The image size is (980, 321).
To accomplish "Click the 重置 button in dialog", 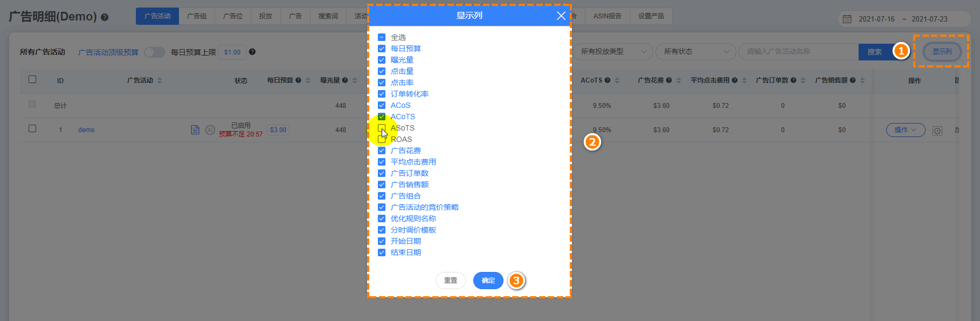I will coord(451,281).
